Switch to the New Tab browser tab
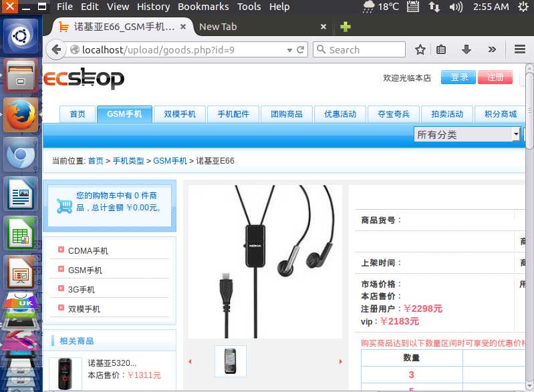 pyautogui.click(x=262, y=27)
